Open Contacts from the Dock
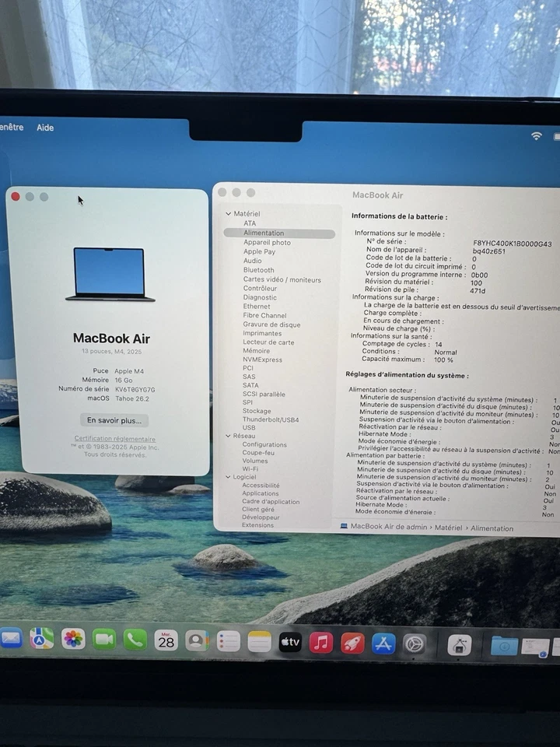Image resolution: width=560 pixels, height=747 pixels. (197, 641)
